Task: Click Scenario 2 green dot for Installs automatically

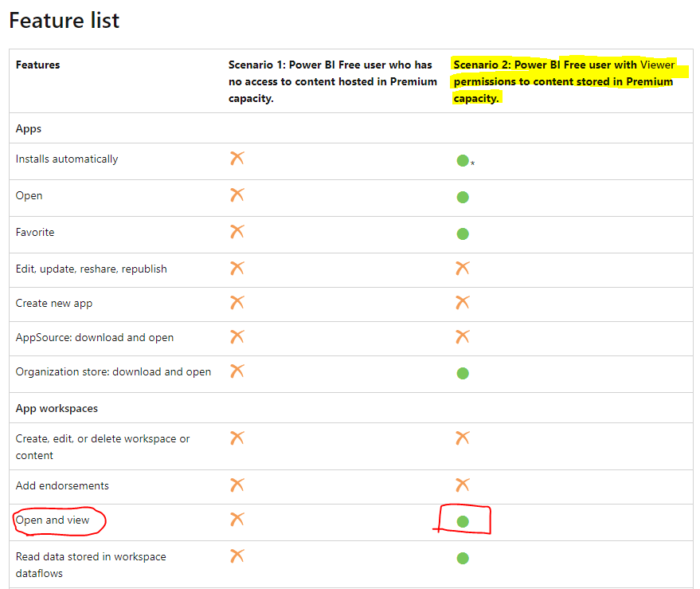Action: pos(463,160)
